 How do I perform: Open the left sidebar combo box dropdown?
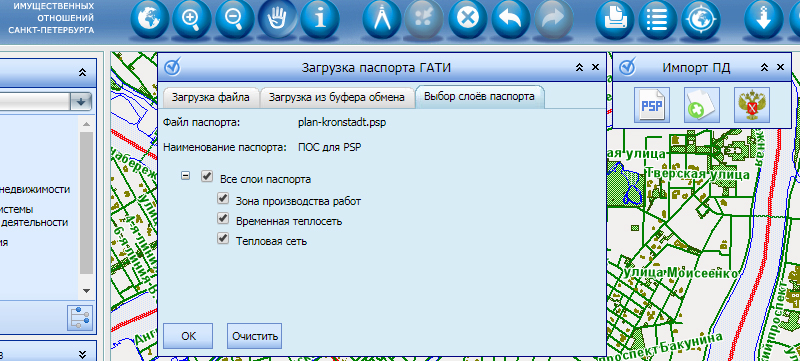81,101
